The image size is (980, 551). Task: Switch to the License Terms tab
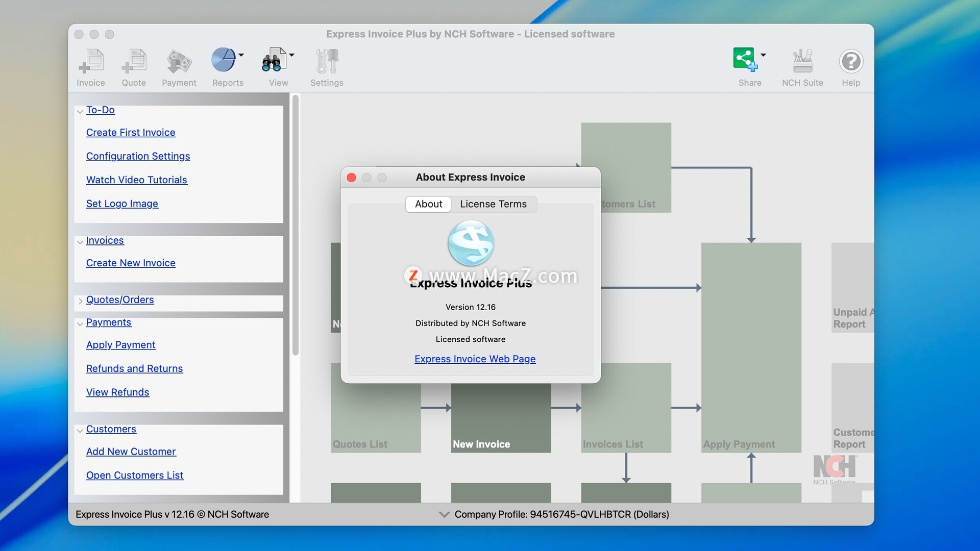(493, 204)
